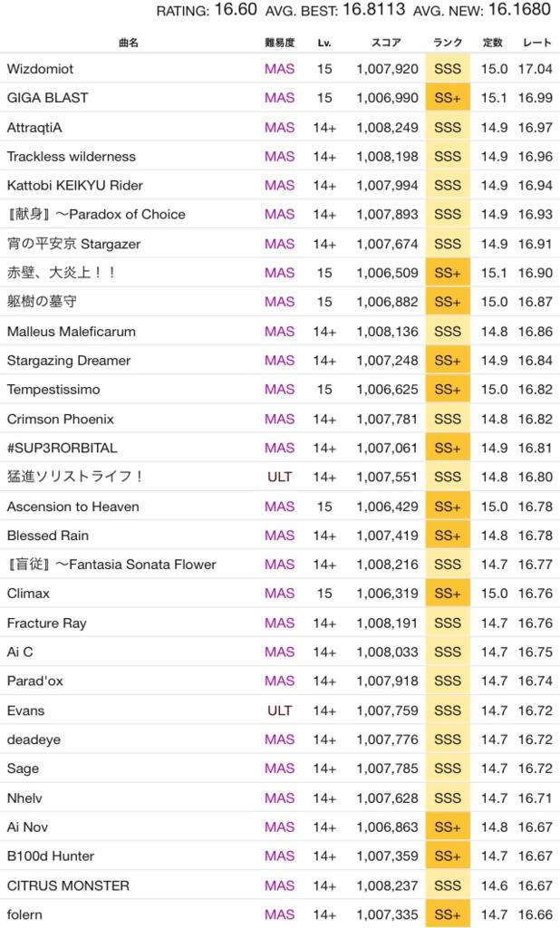Click the folern song title
Screen dimensions: 560x928
point(24,914)
